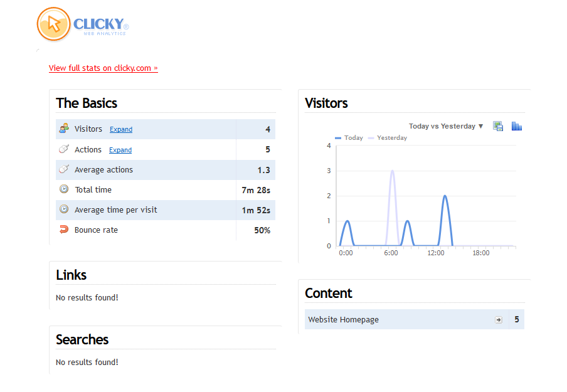Click the Visitors people icon in The Basics
This screenshot has height=392, width=567.
click(64, 128)
